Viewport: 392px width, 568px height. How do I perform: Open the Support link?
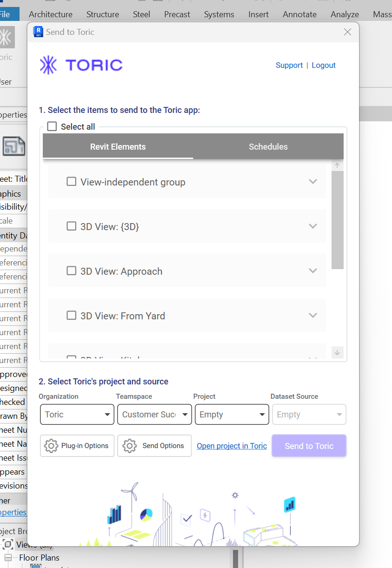pos(289,66)
